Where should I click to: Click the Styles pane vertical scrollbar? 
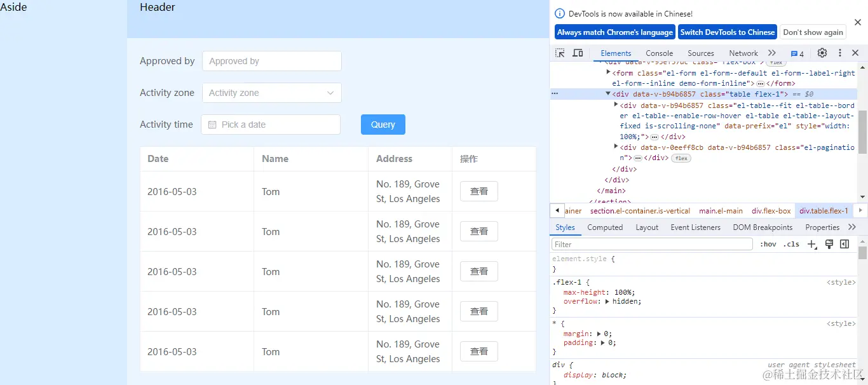tap(862, 253)
